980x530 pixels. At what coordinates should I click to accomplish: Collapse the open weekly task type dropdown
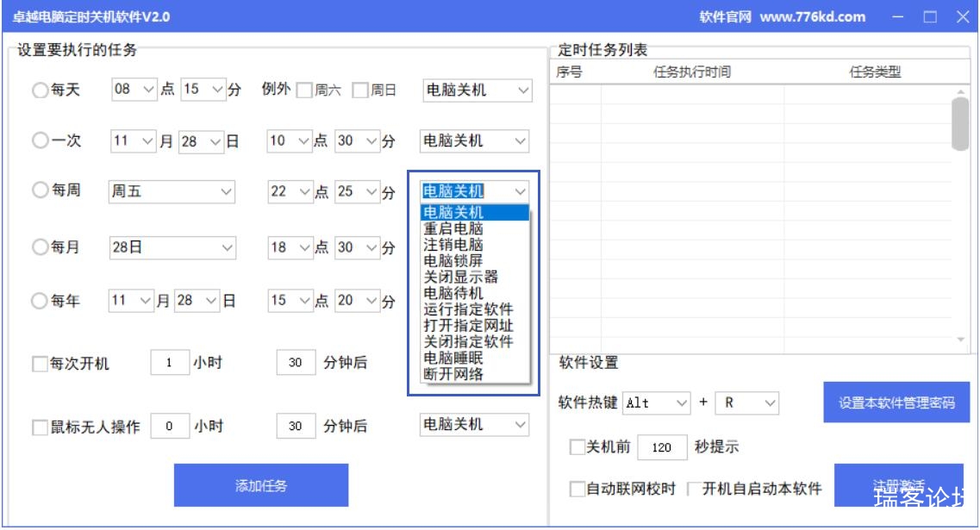pyautogui.click(x=520, y=191)
